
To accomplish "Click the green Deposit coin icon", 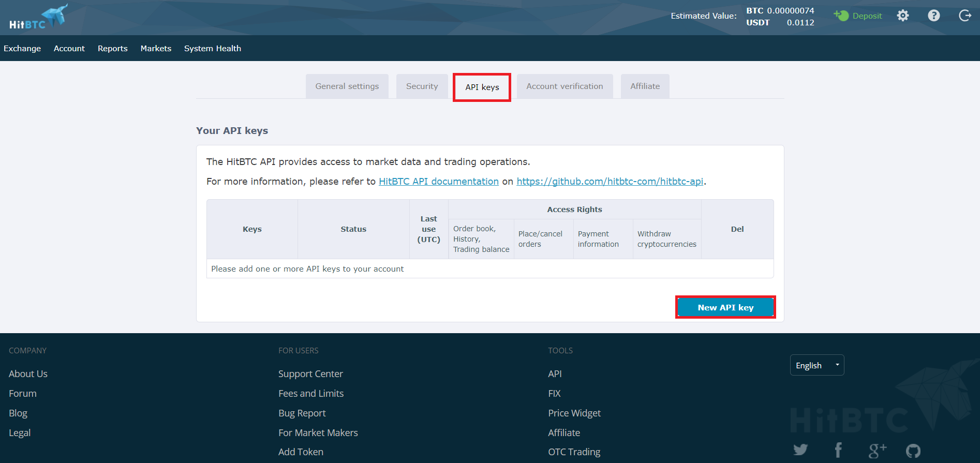I will 841,16.
